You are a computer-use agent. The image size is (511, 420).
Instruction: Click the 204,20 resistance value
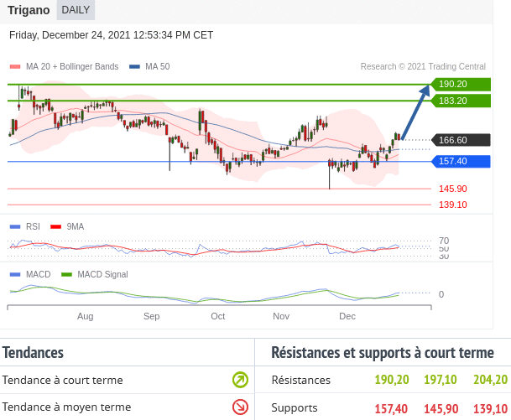[491, 380]
